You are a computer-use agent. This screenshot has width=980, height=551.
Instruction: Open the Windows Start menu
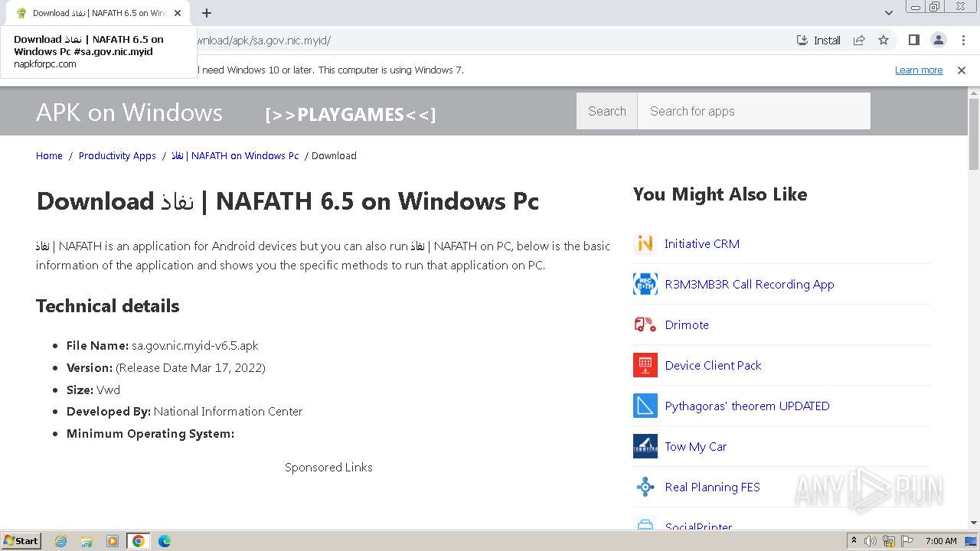pyautogui.click(x=21, y=541)
